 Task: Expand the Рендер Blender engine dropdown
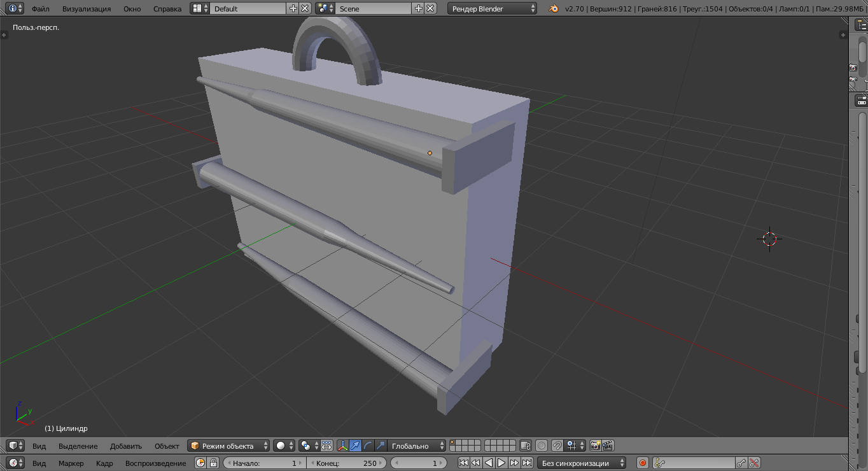[x=493, y=8]
